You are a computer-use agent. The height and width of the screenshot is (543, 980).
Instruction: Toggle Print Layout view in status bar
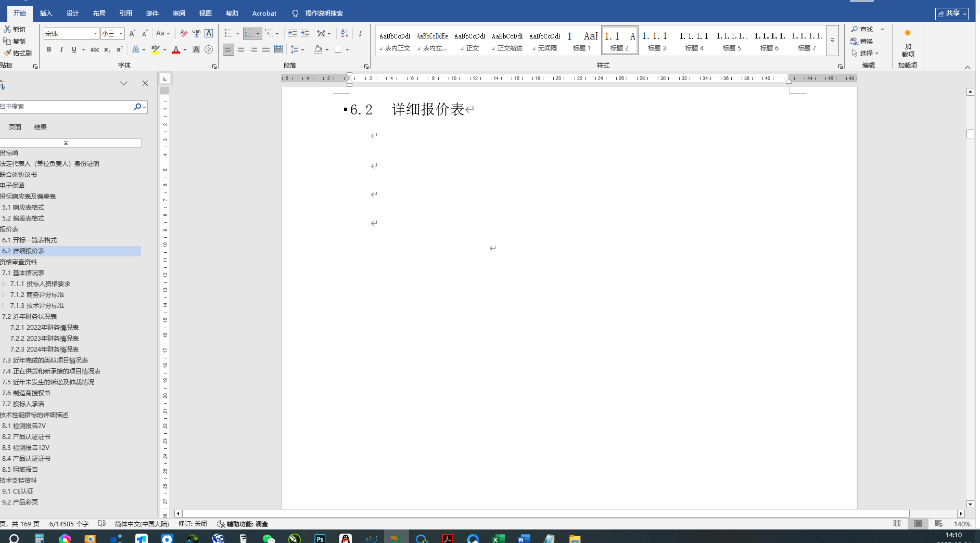[918, 524]
